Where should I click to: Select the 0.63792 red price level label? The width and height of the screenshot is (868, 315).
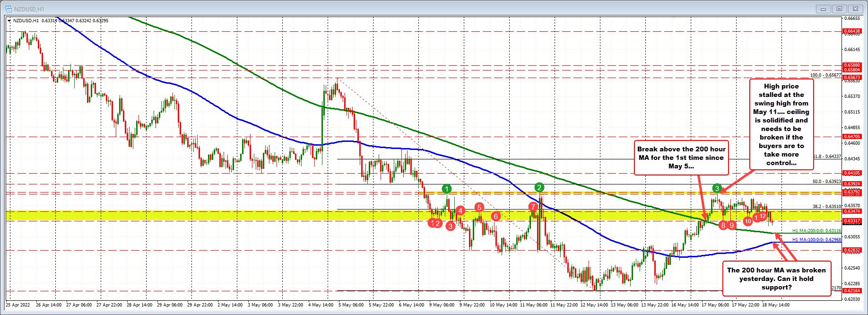852,192
